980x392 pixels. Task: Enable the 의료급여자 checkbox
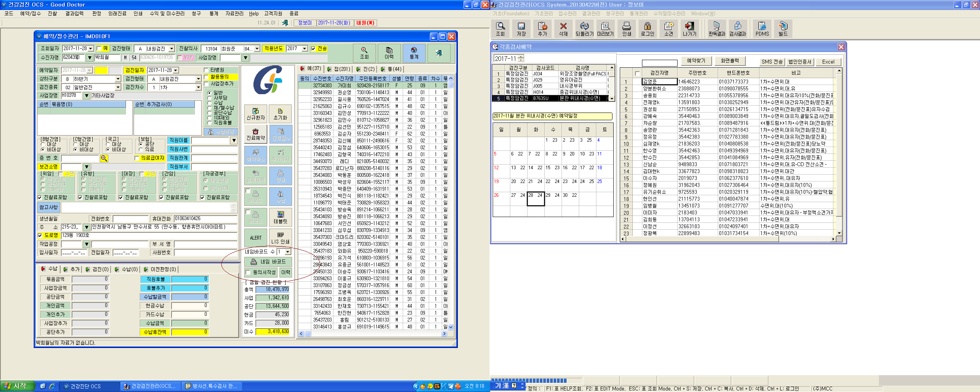click(137, 158)
